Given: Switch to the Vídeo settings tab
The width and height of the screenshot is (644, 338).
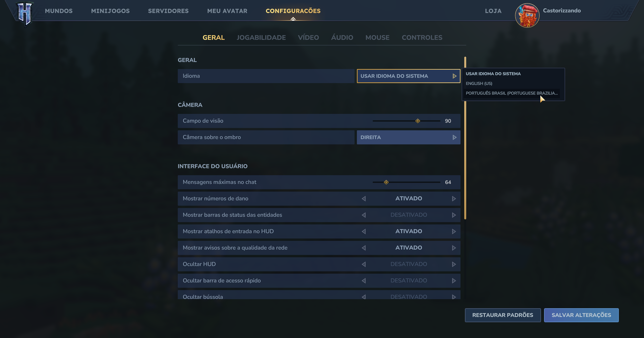Looking at the screenshot, I should click(x=308, y=38).
